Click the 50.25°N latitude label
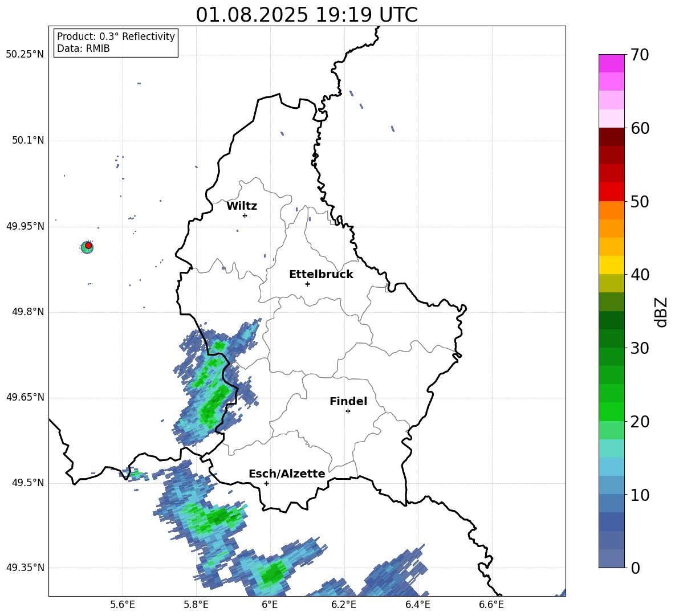This screenshot has width=675, height=616. [25, 55]
